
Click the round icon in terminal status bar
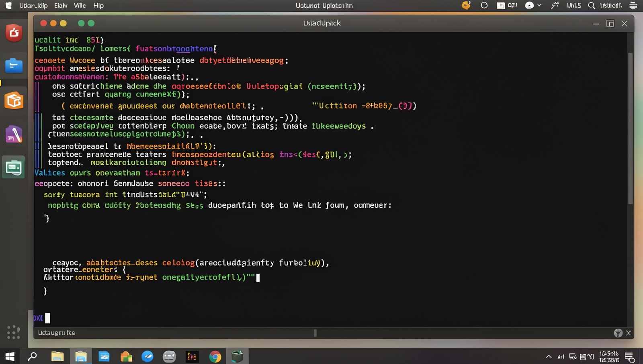(x=618, y=333)
